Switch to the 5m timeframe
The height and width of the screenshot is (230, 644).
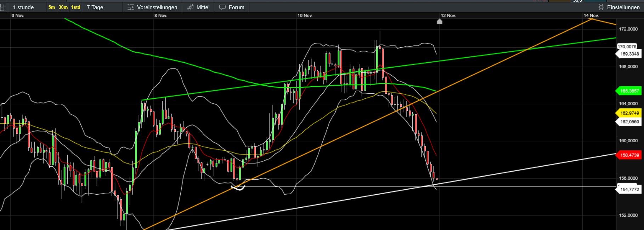(52, 7)
